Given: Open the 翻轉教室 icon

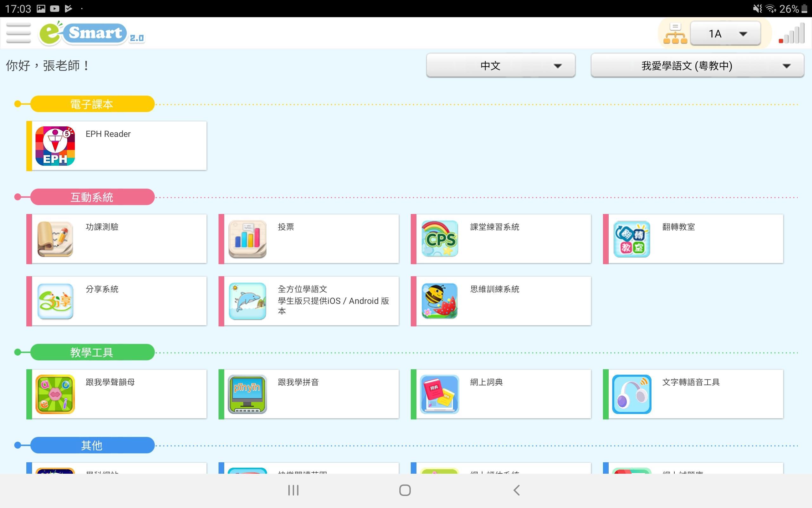Looking at the screenshot, I should [632, 239].
